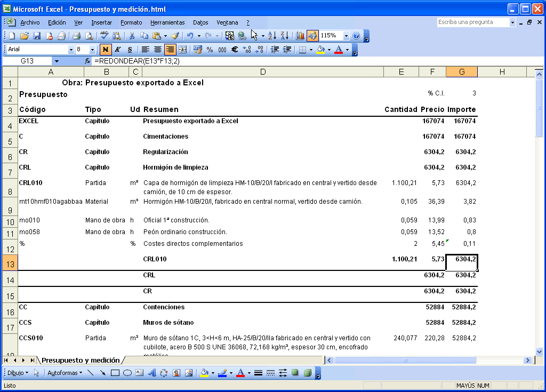Screen dimensions: 546x392
Task: Open the 115% zoom dropdown
Action: click(346, 36)
